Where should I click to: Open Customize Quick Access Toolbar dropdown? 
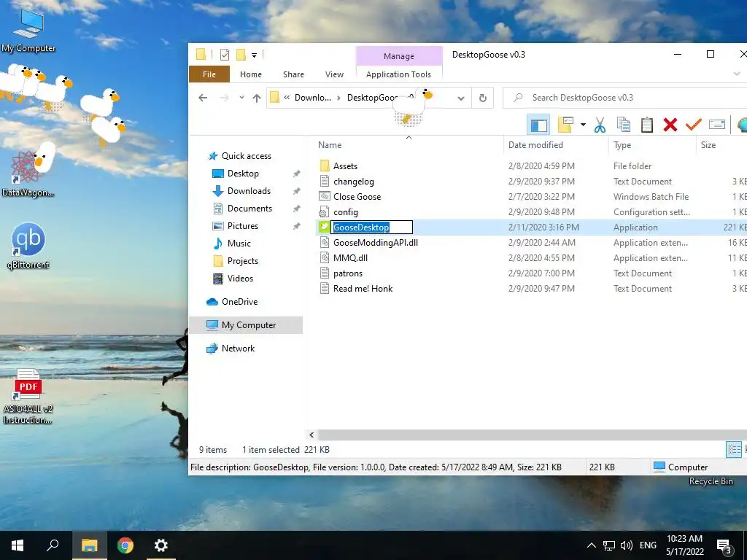[x=255, y=55]
